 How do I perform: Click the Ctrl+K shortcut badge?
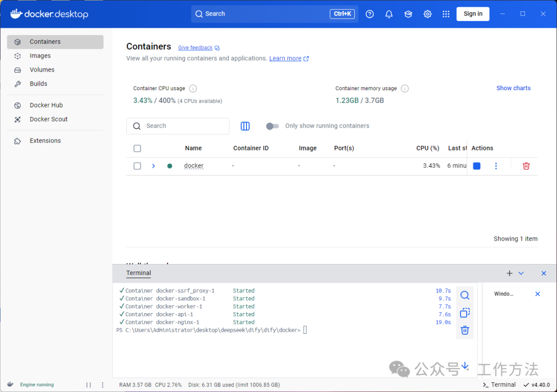point(342,14)
